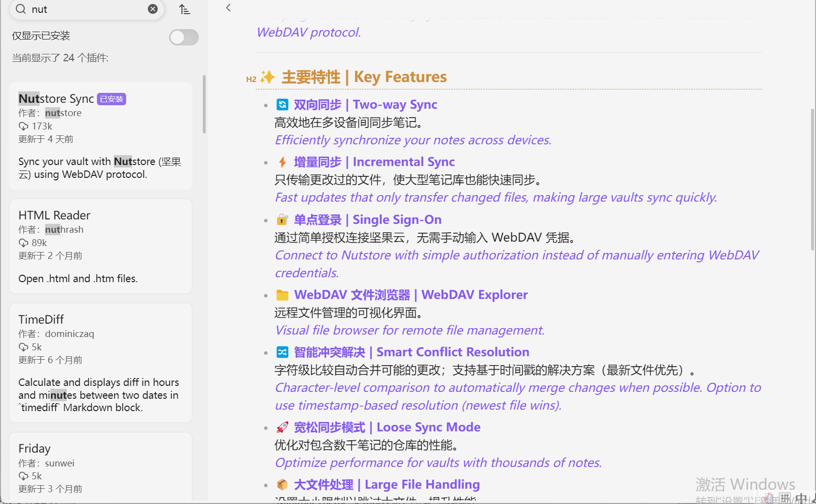Click 'Open .html and .htm files.' description
Image resolution: width=816 pixels, height=504 pixels.
coord(78,279)
